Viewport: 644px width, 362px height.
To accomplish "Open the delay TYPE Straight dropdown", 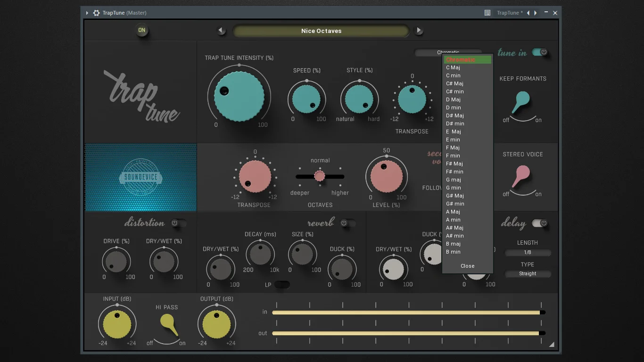I will click(528, 273).
